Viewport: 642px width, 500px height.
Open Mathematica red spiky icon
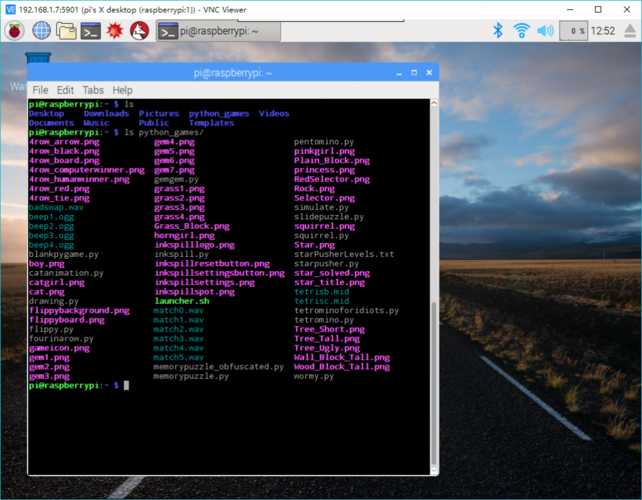pos(115,30)
